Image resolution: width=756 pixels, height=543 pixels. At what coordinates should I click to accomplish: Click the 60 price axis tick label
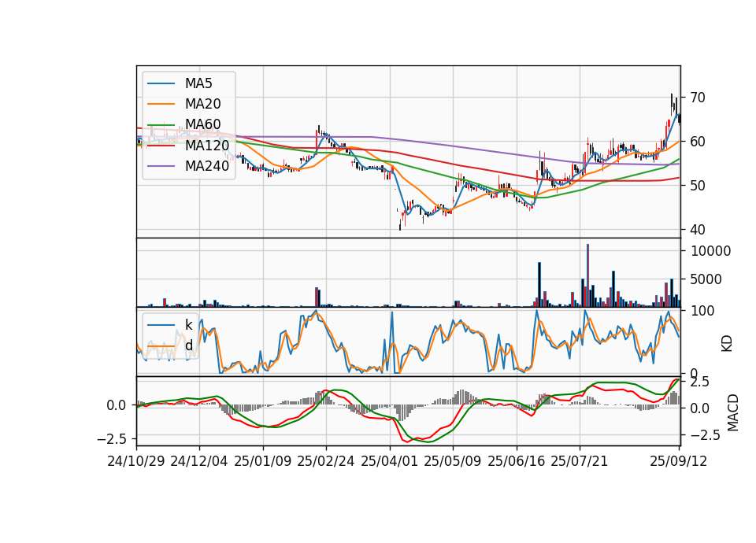[x=698, y=142]
